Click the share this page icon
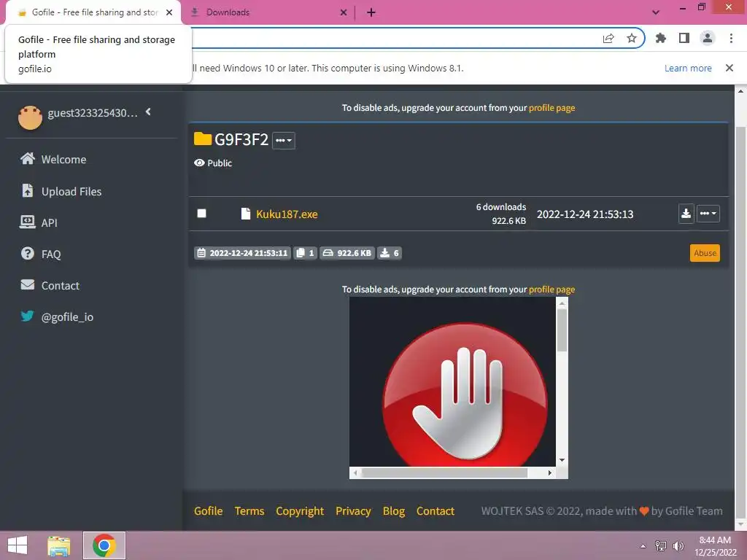This screenshot has width=747, height=560. click(608, 38)
